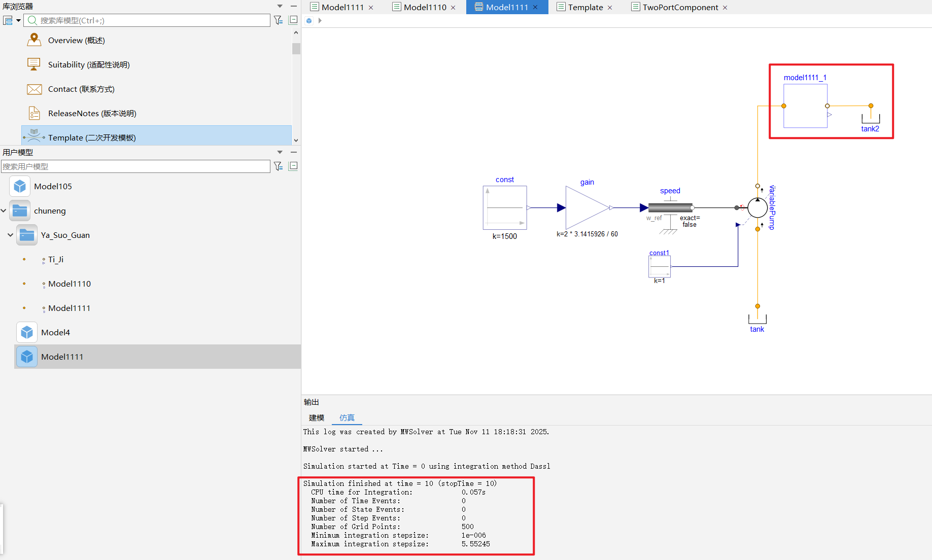
Task: Close the active highlighted Model1111 tab
Action: point(535,7)
